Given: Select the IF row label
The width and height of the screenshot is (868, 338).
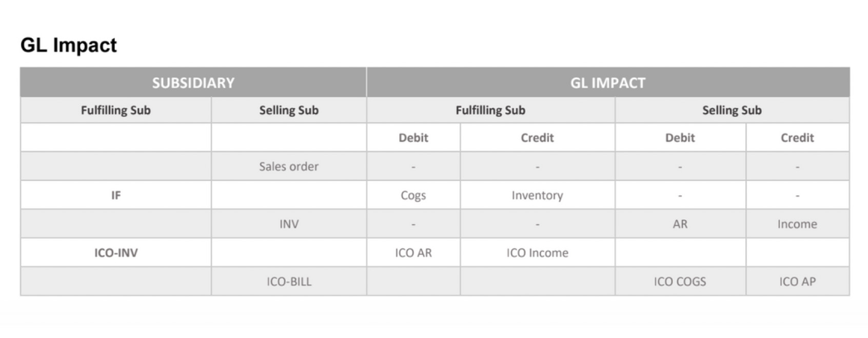Looking at the screenshot, I should click(x=116, y=195).
